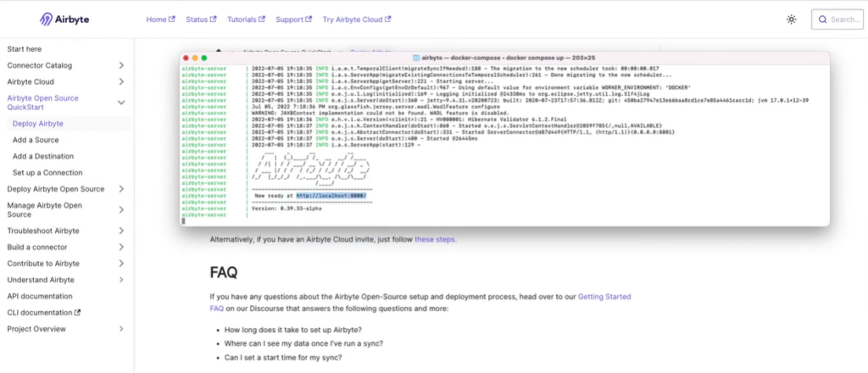Toggle the light/dark theme sun icon

(791, 19)
